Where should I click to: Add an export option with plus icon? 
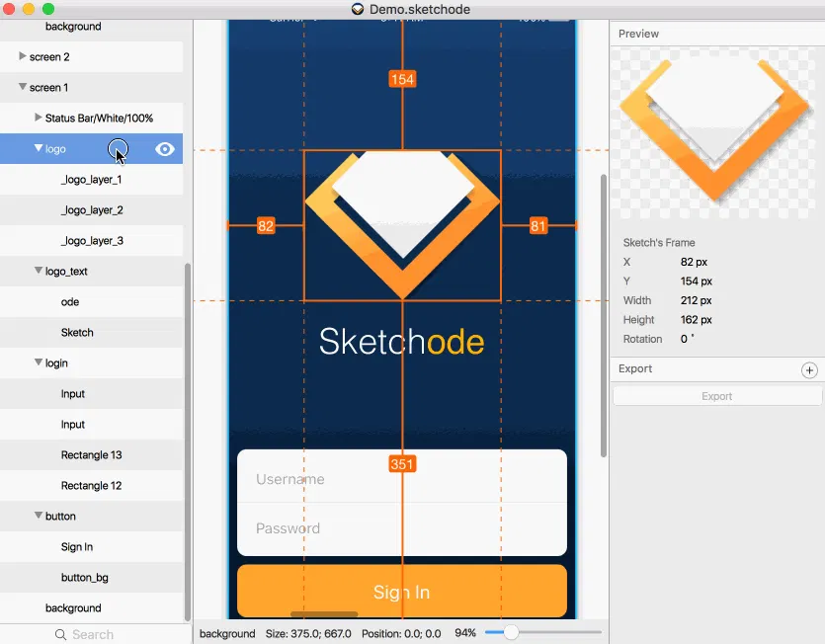coord(809,370)
